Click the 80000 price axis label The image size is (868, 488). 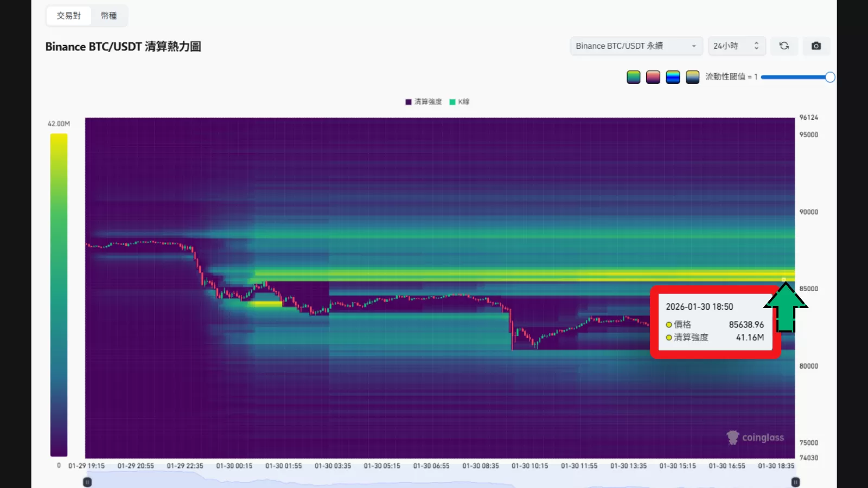click(808, 366)
